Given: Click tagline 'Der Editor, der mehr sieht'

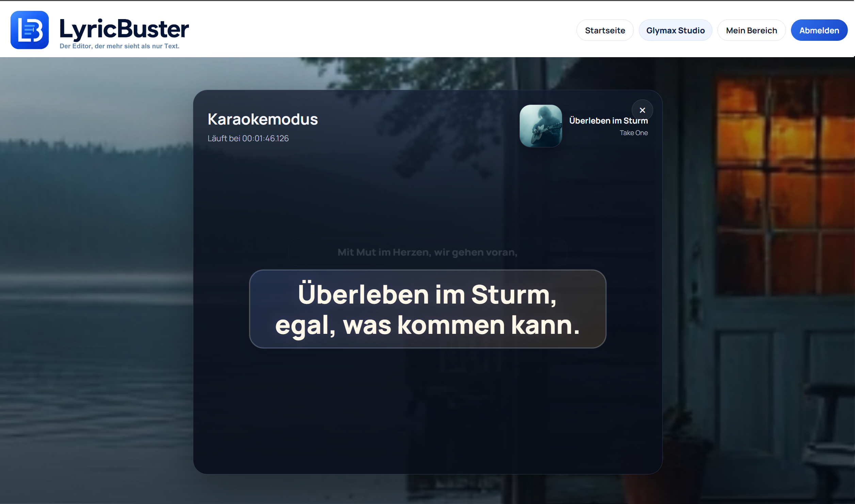Looking at the screenshot, I should pyautogui.click(x=119, y=46).
